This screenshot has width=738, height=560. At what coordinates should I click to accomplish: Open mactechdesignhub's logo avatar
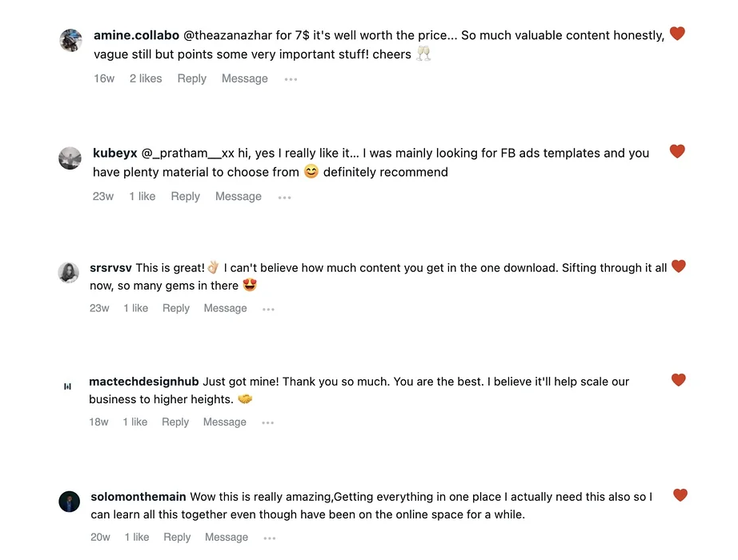point(67,386)
